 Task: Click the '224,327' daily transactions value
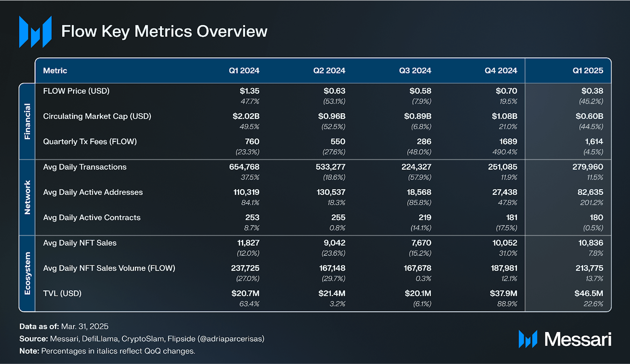(416, 167)
